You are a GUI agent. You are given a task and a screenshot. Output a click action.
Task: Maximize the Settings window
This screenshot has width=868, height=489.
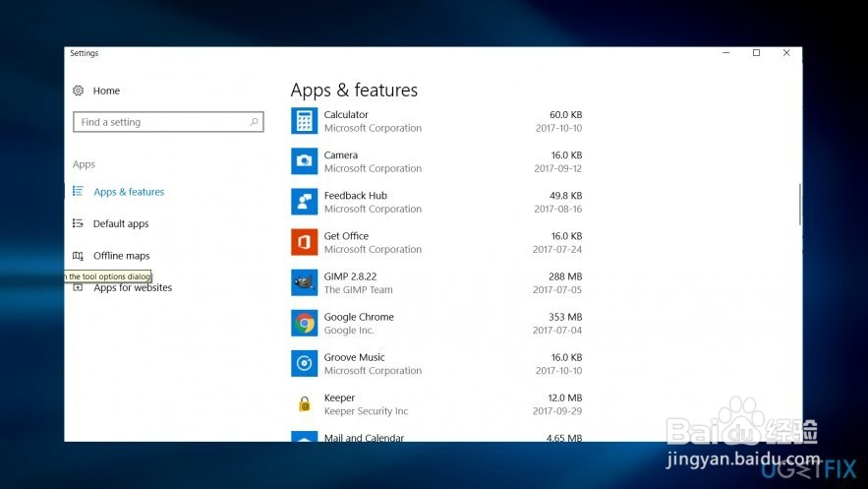[x=756, y=52]
